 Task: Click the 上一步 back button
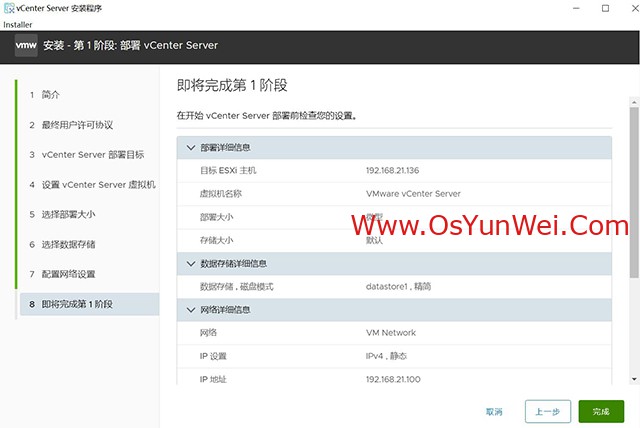coord(548,411)
